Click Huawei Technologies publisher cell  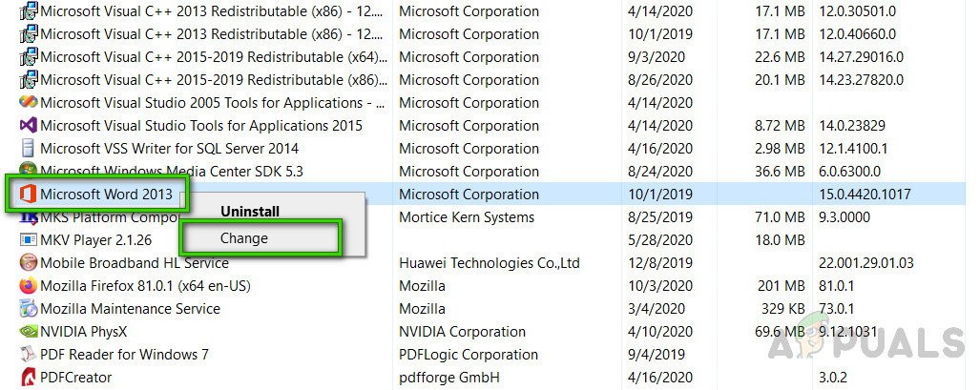click(490, 263)
